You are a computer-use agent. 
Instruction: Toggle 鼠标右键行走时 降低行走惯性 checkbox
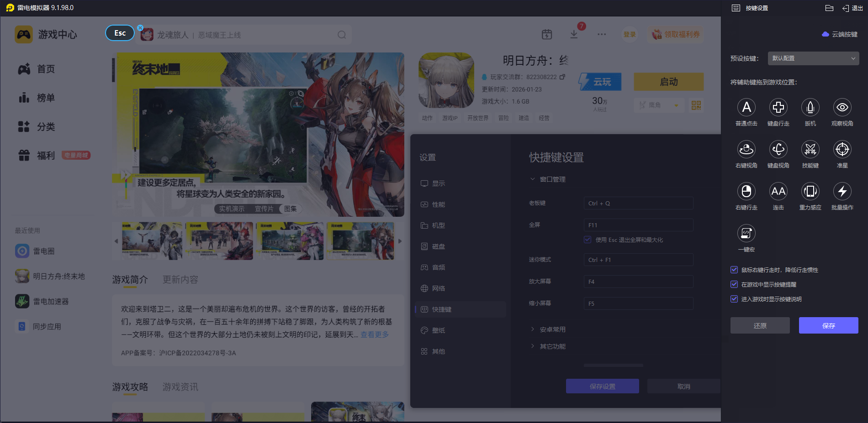[734, 270]
